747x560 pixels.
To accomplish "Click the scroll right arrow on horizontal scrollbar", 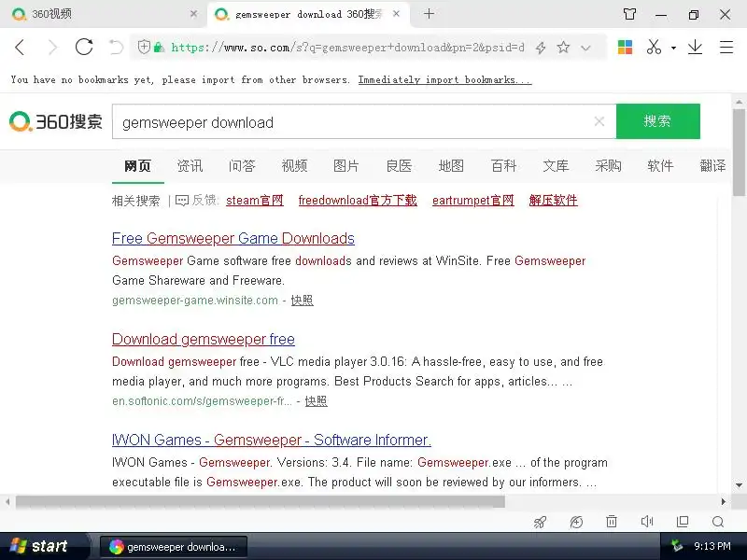I will tap(723, 501).
